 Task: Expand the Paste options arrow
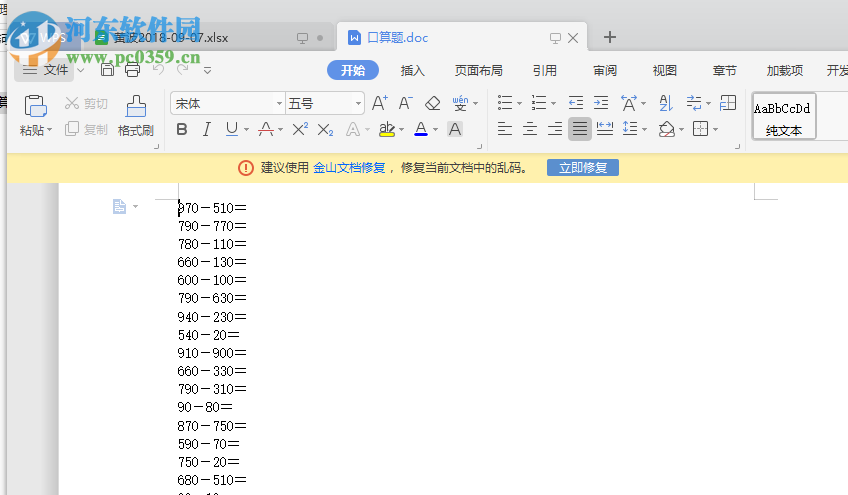click(49, 130)
